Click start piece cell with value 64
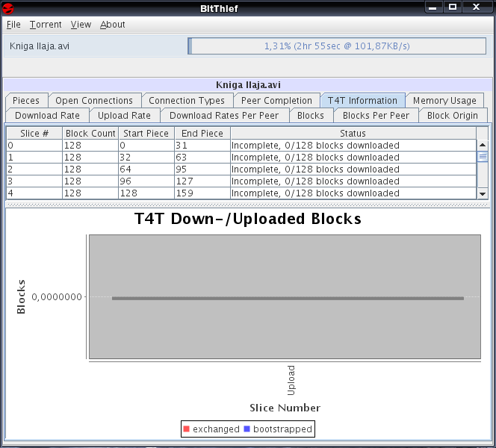Screen dimensions: 496x448 (146, 169)
